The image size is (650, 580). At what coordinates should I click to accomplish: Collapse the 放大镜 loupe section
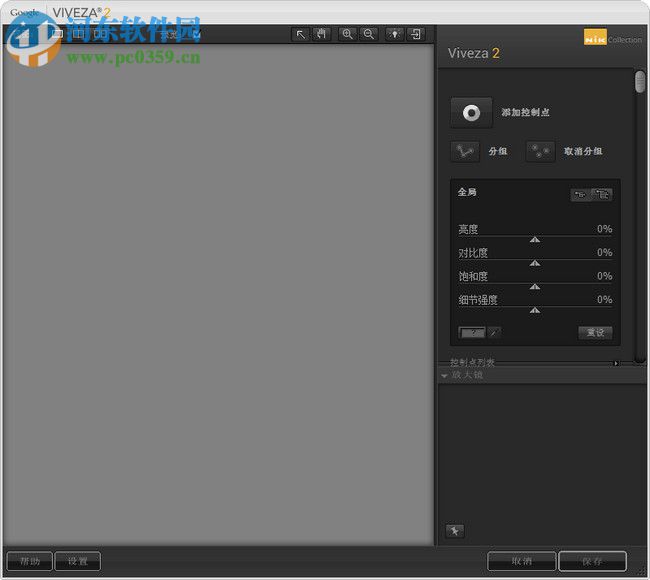pos(444,376)
